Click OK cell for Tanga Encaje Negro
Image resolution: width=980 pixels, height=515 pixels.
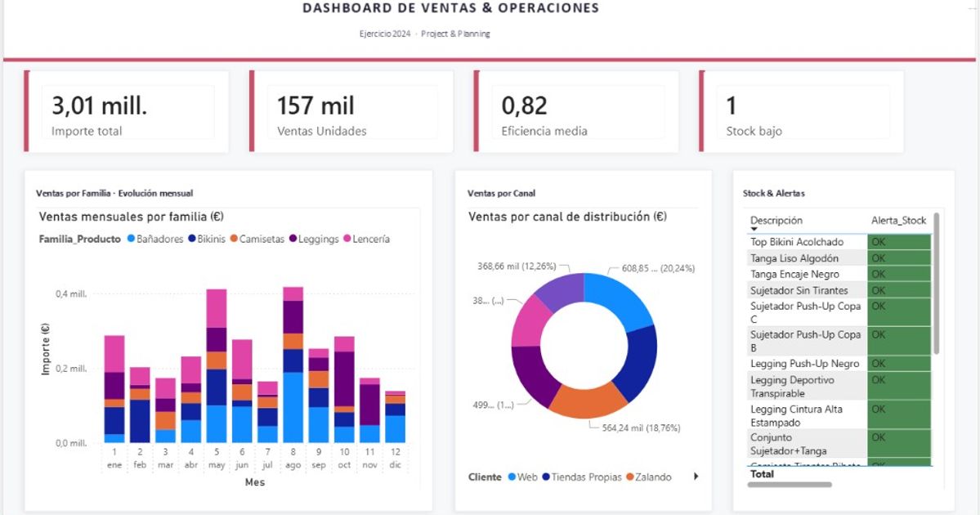(x=899, y=275)
